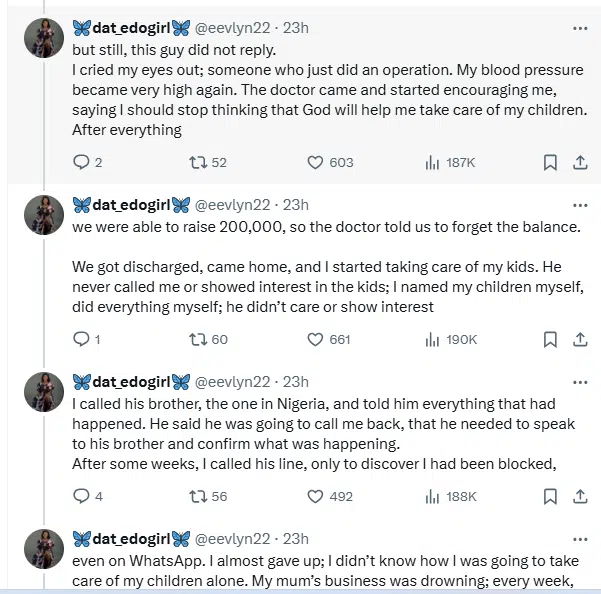Click the avatar beside 'called his brother' tweet
The height and width of the screenshot is (594, 601).
click(44, 391)
